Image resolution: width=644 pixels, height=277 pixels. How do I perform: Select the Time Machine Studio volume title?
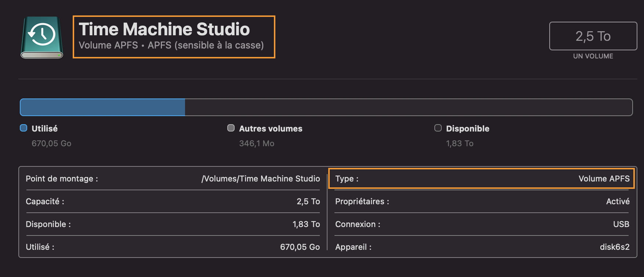164,29
